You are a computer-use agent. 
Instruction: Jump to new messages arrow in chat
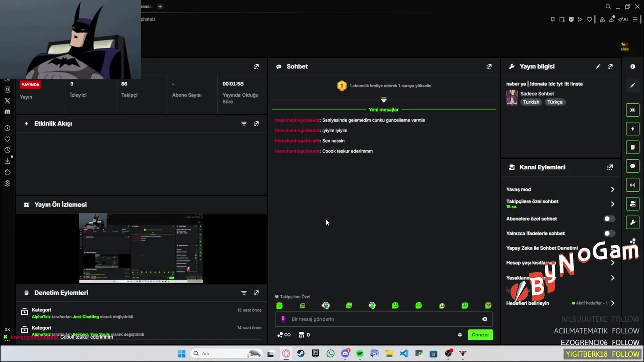(384, 100)
